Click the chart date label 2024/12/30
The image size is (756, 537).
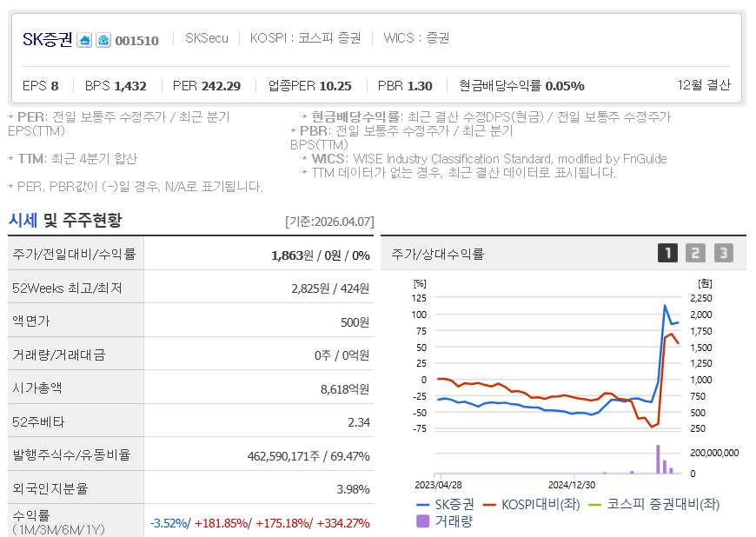pos(572,485)
